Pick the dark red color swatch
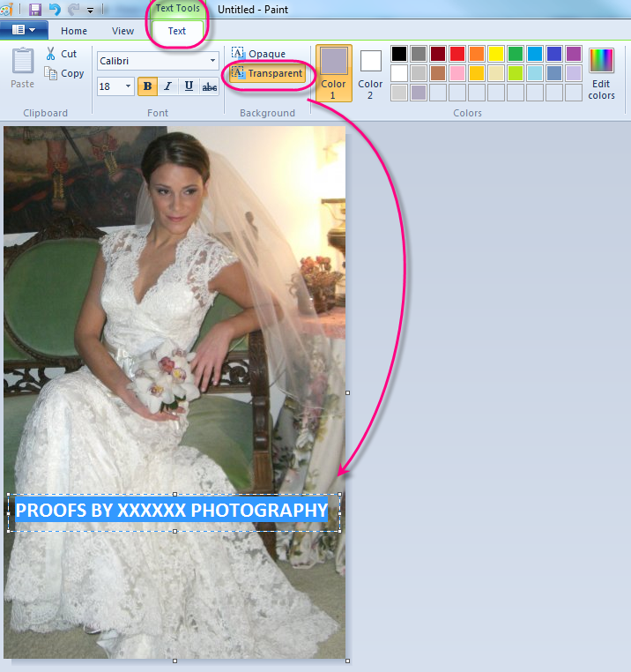The height and width of the screenshot is (672, 631). 438,54
